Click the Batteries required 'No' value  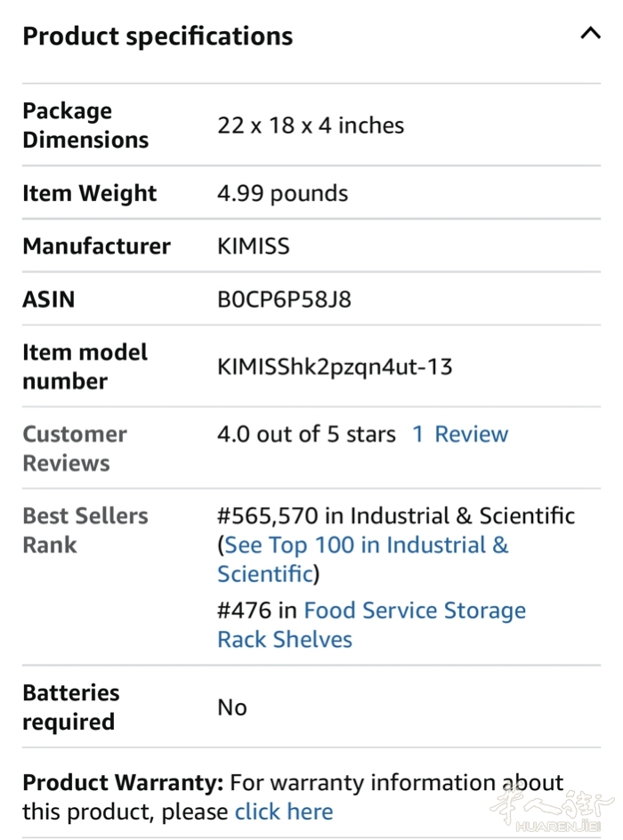click(231, 707)
